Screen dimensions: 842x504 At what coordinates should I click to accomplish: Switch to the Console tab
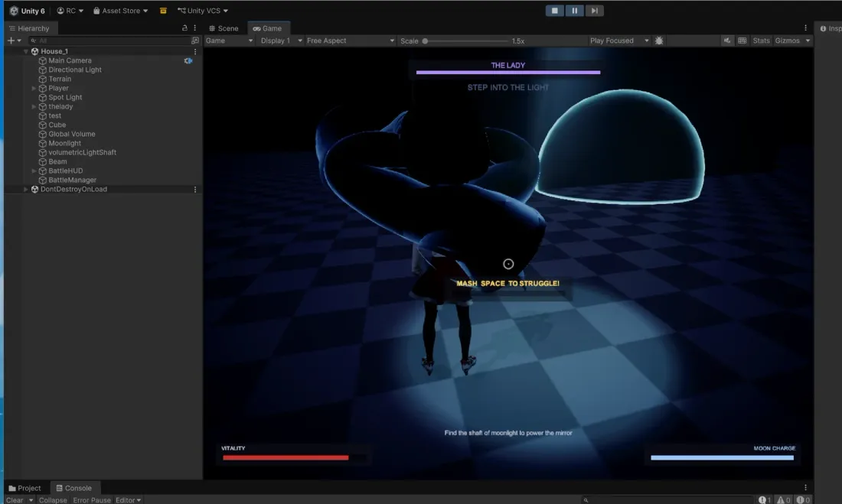pyautogui.click(x=74, y=488)
